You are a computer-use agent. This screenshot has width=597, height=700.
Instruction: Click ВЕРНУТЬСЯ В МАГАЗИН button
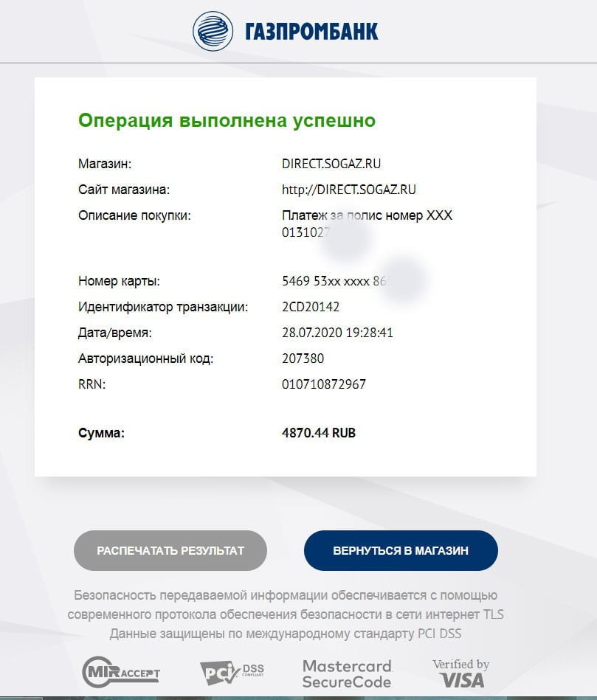[x=401, y=550]
